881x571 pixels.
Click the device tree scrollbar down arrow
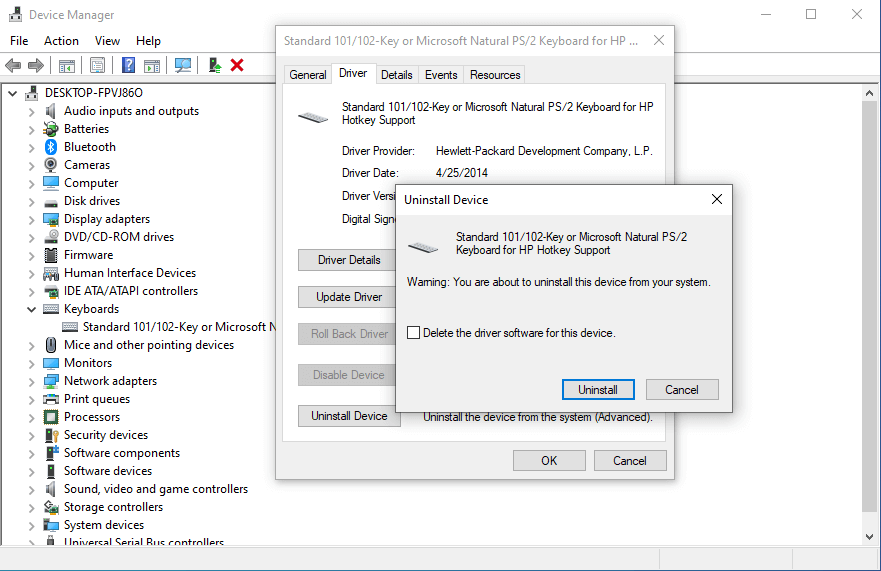[x=869, y=536]
